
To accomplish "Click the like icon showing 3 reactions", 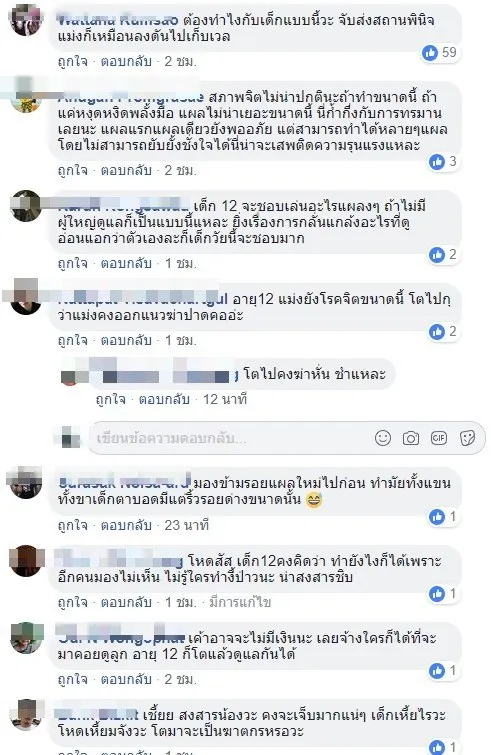I will click(437, 162).
